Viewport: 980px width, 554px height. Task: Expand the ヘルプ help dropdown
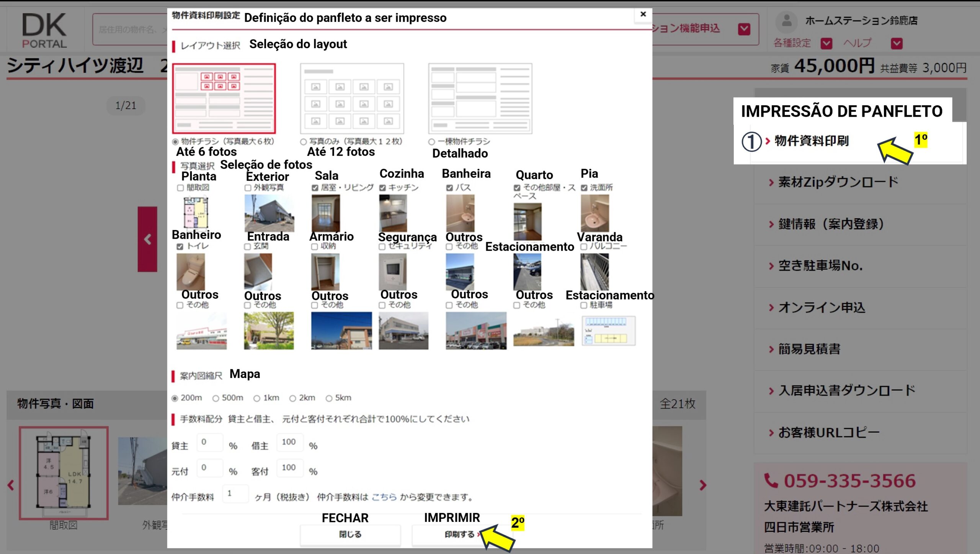click(897, 44)
